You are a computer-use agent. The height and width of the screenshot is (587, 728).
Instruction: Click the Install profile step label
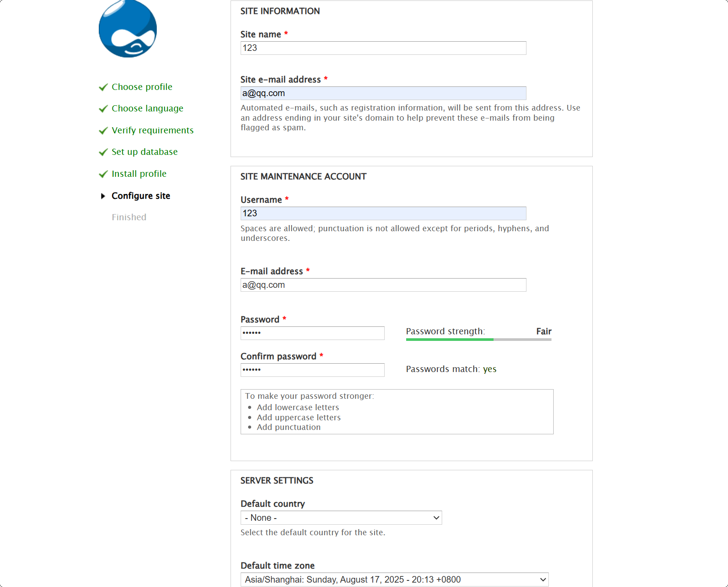(x=139, y=174)
